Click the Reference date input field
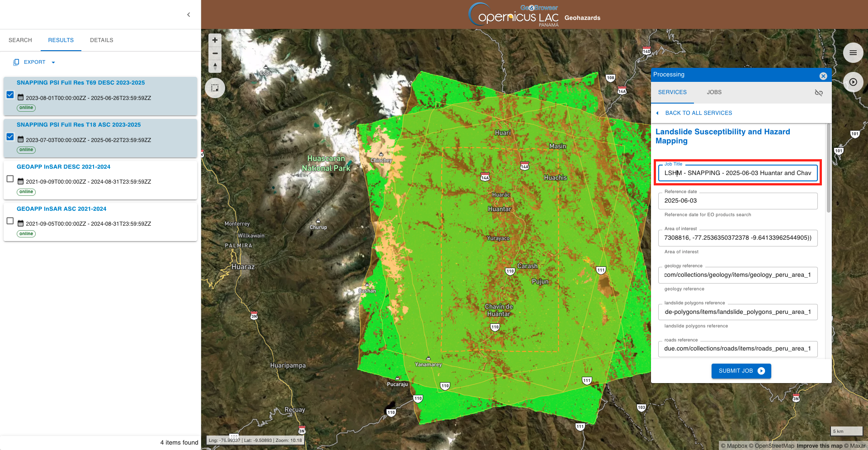This screenshot has width=868, height=450. 737,201
